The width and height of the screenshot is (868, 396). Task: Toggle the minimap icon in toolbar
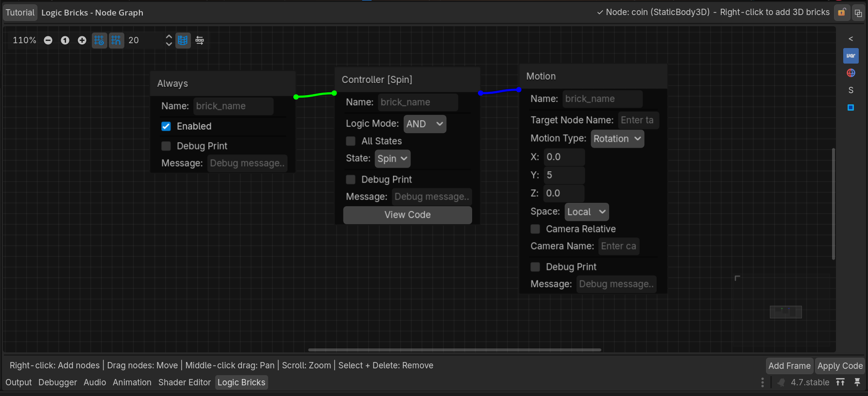[183, 40]
